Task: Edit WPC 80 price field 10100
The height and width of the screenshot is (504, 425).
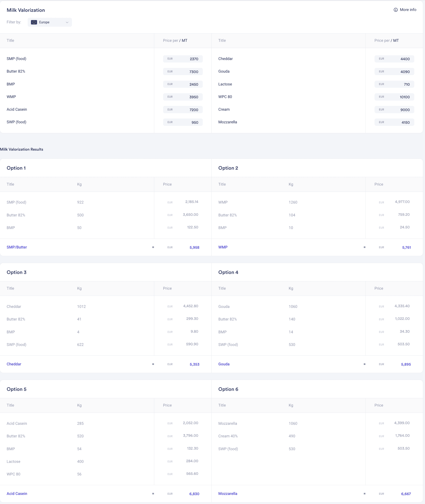Action: click(x=394, y=97)
